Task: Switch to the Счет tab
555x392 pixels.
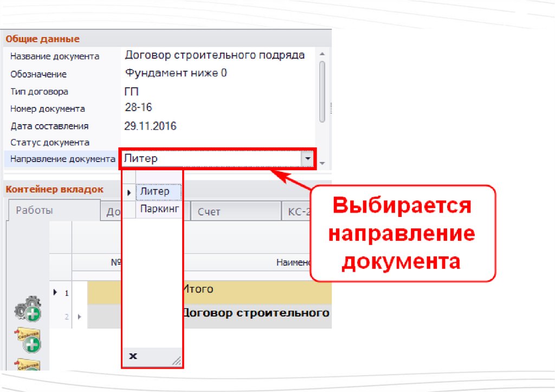Action: point(236,212)
